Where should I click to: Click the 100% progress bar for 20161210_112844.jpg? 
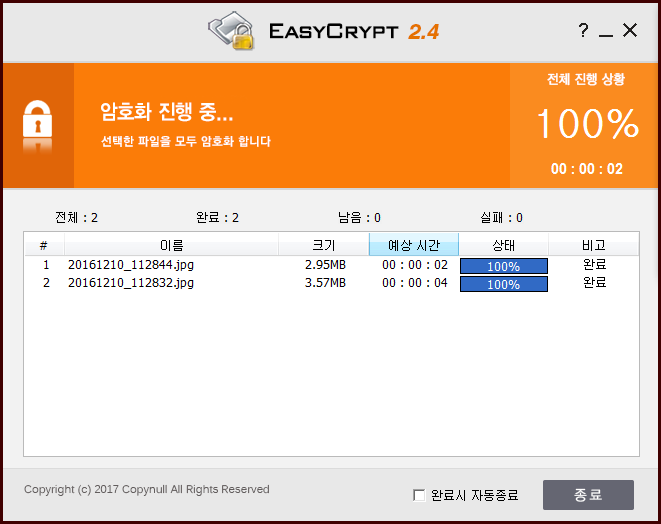[504, 266]
